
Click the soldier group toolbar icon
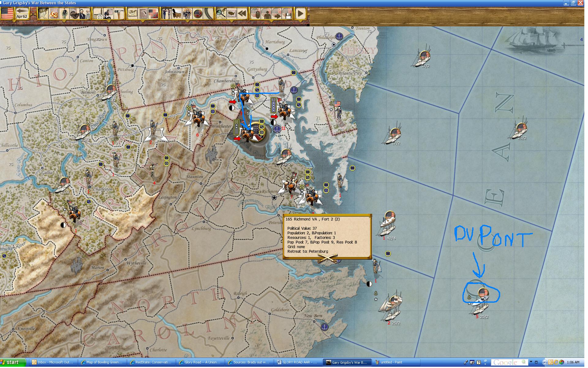tap(187, 13)
